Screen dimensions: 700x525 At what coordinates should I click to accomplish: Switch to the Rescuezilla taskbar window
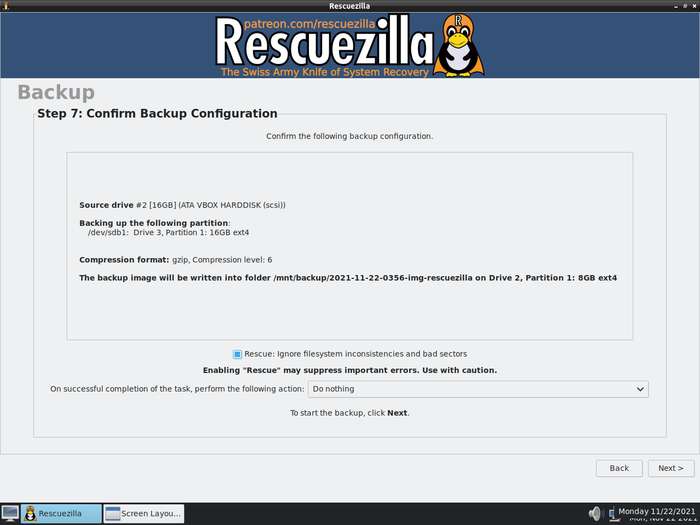pos(61,513)
